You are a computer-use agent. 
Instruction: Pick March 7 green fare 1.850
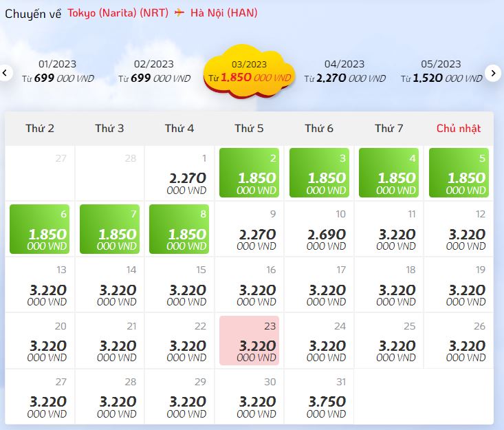109,229
